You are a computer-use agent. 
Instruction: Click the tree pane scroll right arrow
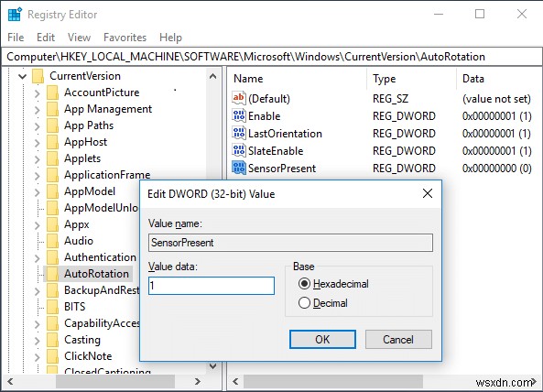click(x=198, y=381)
